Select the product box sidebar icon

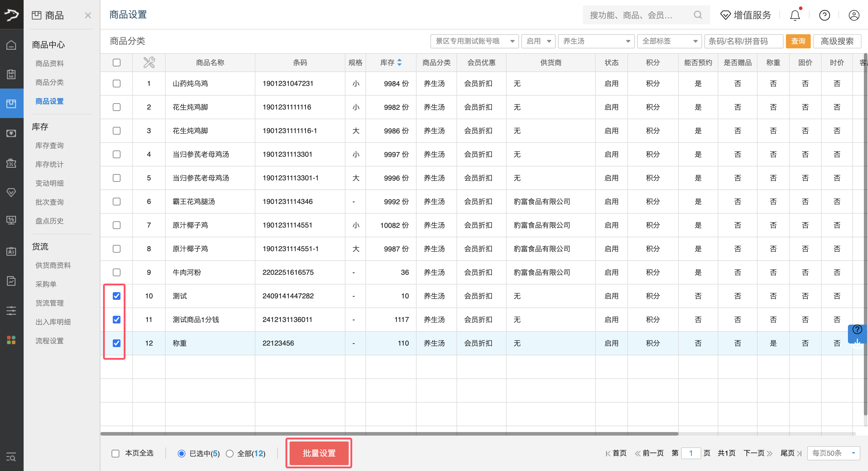coord(12,103)
